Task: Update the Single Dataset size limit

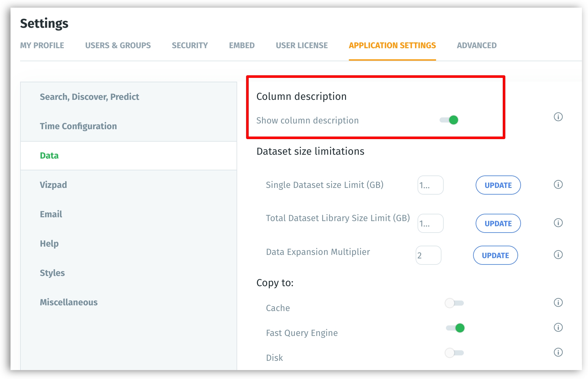Action: click(x=498, y=185)
